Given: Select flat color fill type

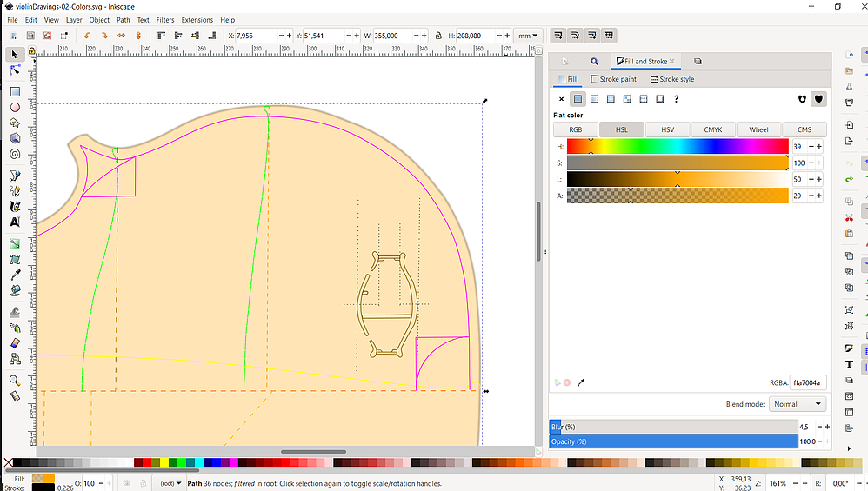Looking at the screenshot, I should pyautogui.click(x=578, y=99).
